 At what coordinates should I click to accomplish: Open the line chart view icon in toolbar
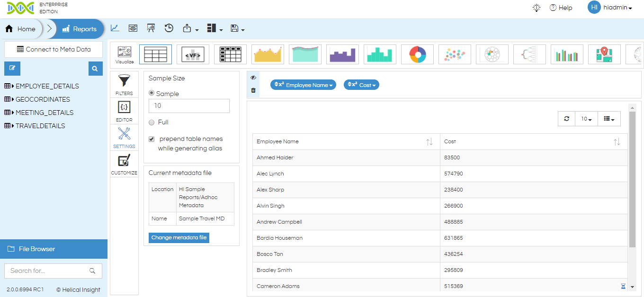click(115, 28)
